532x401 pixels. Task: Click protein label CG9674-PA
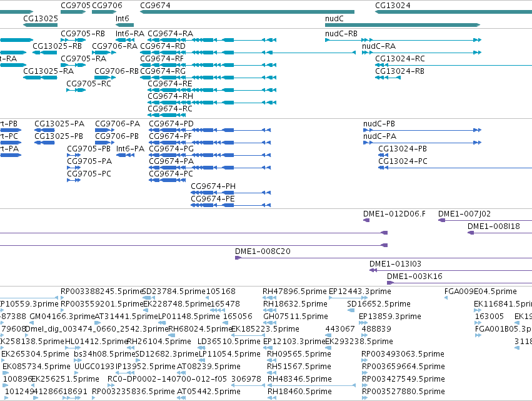pyautogui.click(x=171, y=161)
